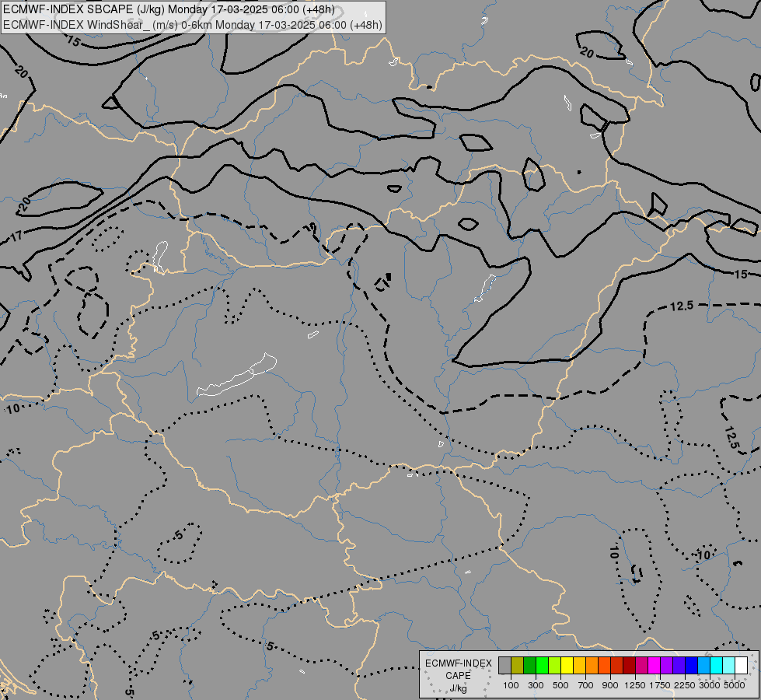Pick the dark green legend swatch
The width and height of the screenshot is (761, 700).
tap(529, 666)
